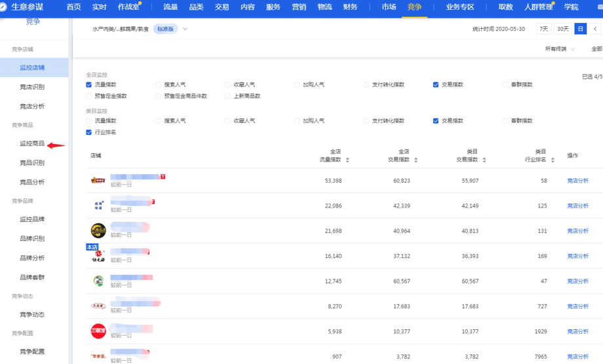Viewport: 603px width, 364px height.
Task: Uncheck the 行业排名 checkbox
Action: [89, 132]
